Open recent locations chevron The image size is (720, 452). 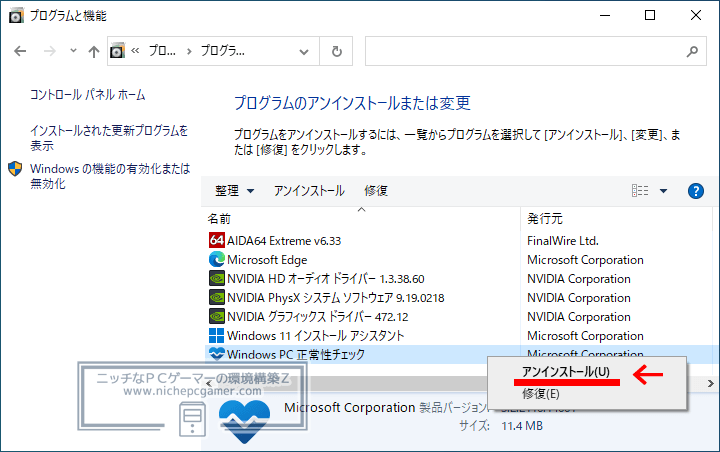73,51
